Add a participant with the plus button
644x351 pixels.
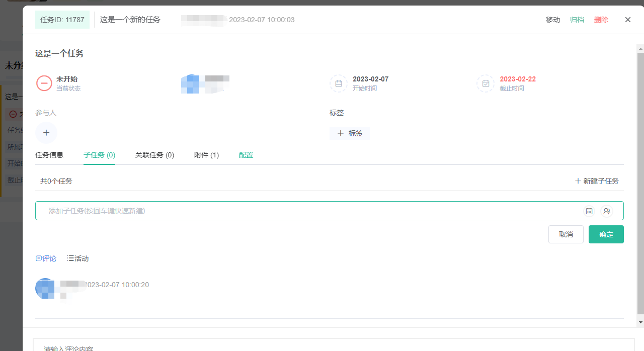point(46,133)
